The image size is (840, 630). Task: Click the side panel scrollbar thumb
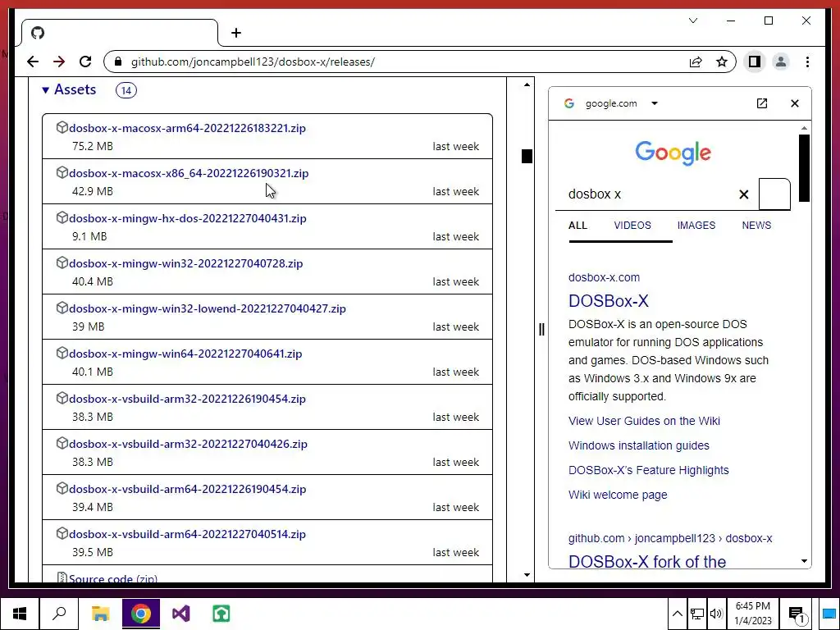tap(804, 168)
